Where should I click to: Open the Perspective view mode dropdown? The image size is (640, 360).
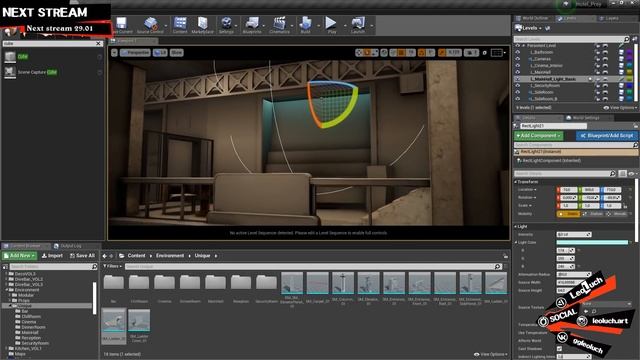135,53
